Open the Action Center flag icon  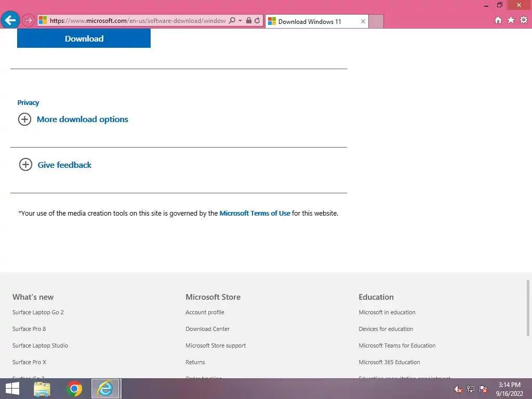[483, 389]
